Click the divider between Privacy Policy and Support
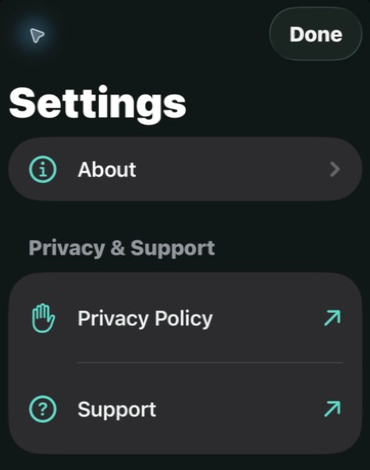370x470 pixels. pyautogui.click(x=210, y=362)
